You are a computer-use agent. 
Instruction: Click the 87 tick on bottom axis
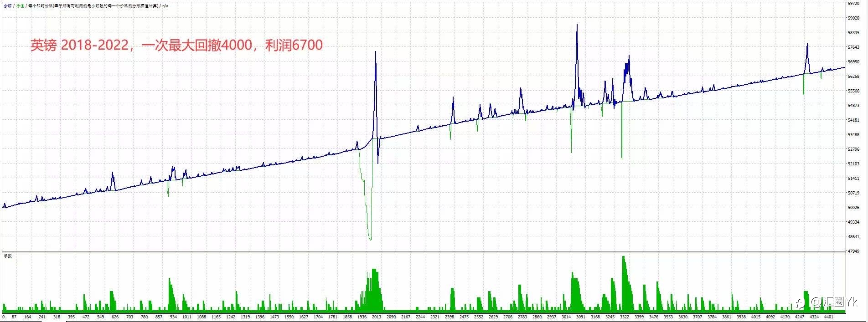tap(15, 317)
